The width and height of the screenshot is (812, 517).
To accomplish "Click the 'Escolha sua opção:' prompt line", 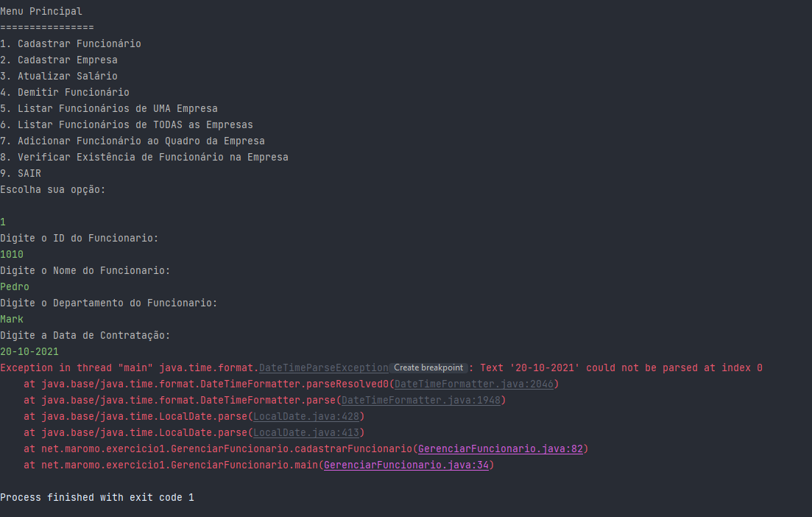I will coord(53,189).
